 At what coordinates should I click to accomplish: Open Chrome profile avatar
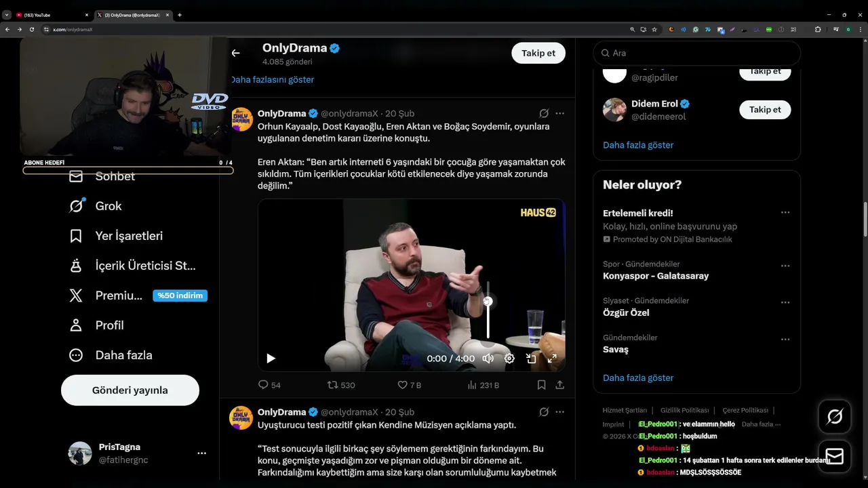point(848,29)
